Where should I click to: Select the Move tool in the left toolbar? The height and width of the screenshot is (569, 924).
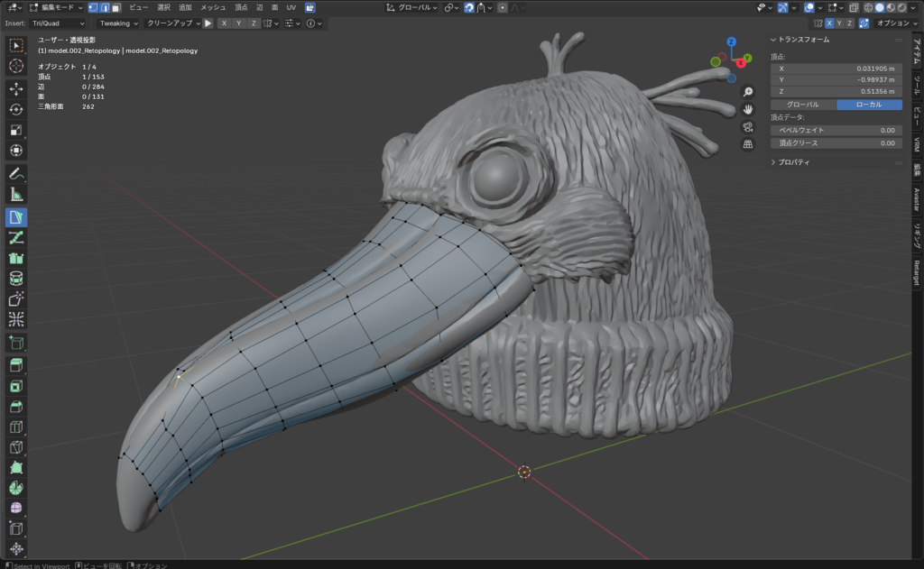[16, 88]
